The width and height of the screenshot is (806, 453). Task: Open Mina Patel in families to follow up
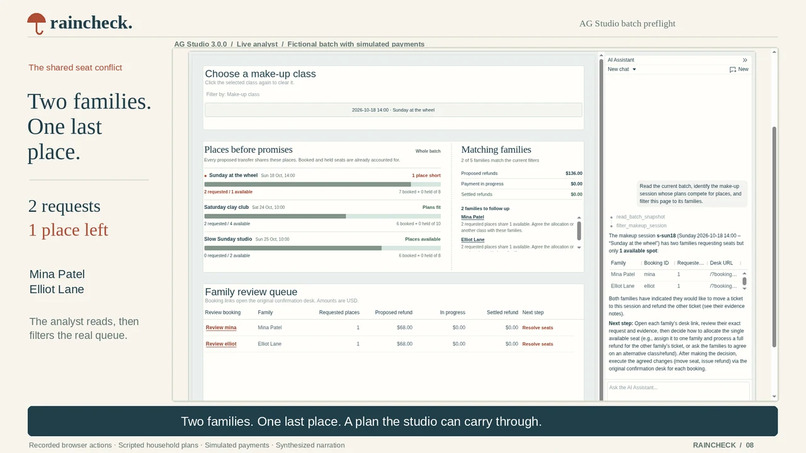pyautogui.click(x=472, y=217)
